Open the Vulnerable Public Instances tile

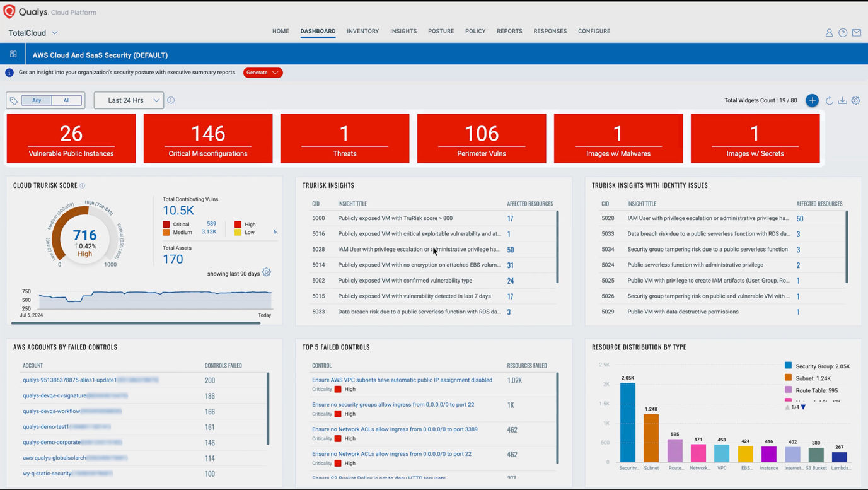click(71, 139)
